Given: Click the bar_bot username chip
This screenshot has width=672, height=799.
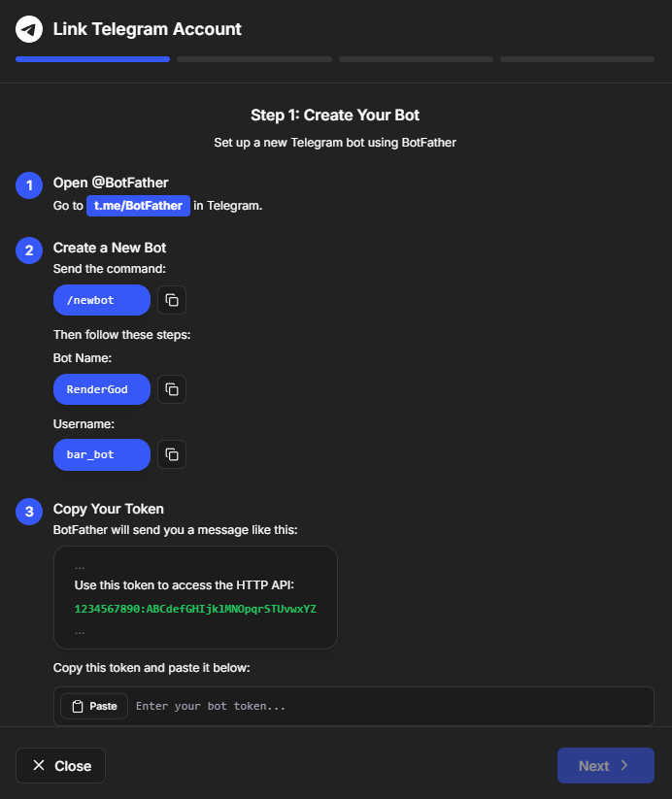Looking at the screenshot, I should click(x=101, y=454).
